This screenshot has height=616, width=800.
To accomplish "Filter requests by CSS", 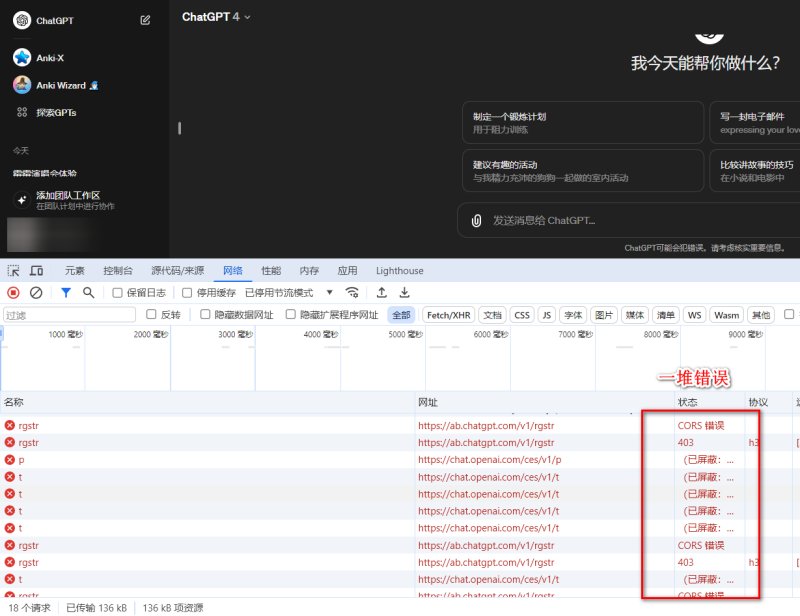I will 522,315.
